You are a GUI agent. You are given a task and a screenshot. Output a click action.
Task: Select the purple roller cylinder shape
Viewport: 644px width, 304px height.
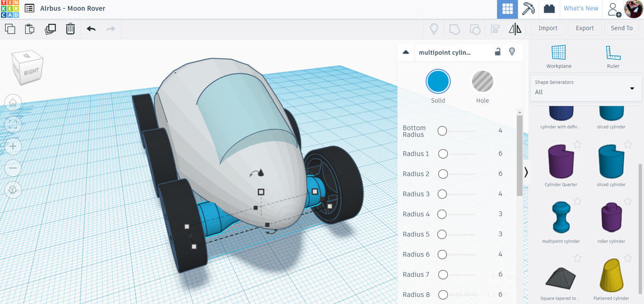(x=611, y=217)
